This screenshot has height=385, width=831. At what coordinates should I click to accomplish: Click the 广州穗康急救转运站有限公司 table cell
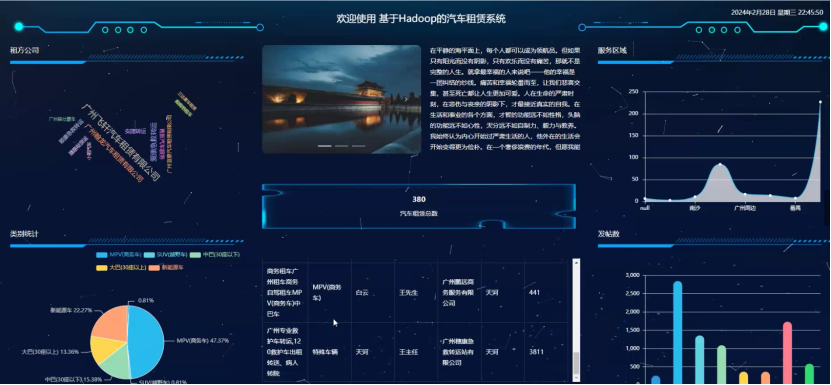458,352
